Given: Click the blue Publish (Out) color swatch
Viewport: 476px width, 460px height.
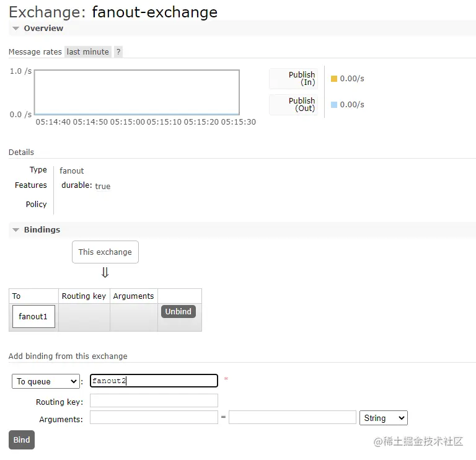Looking at the screenshot, I should (x=334, y=105).
